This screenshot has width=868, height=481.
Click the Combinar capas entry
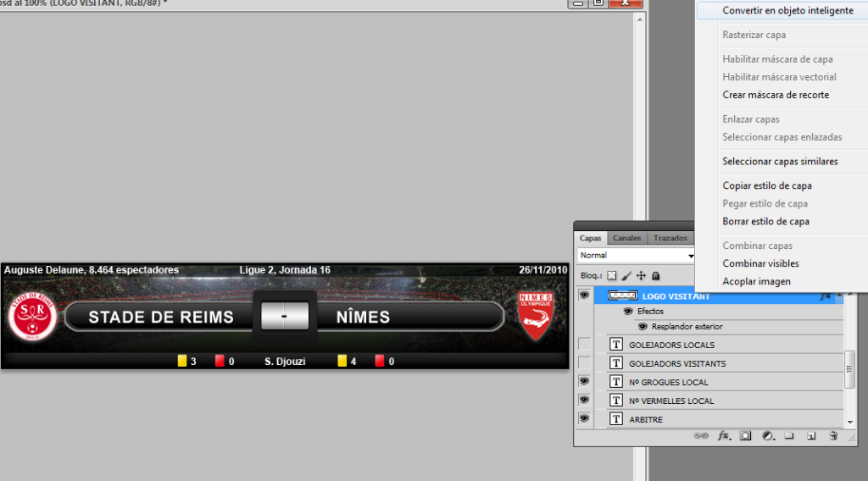[757, 246]
